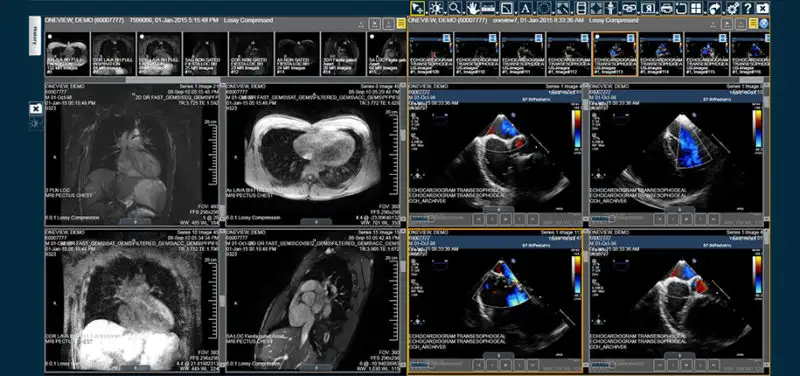Image resolution: width=800 pixels, height=376 pixels.
Task: Click echo thumbnail strip horizontal scrollbar
Action: tap(751, 80)
